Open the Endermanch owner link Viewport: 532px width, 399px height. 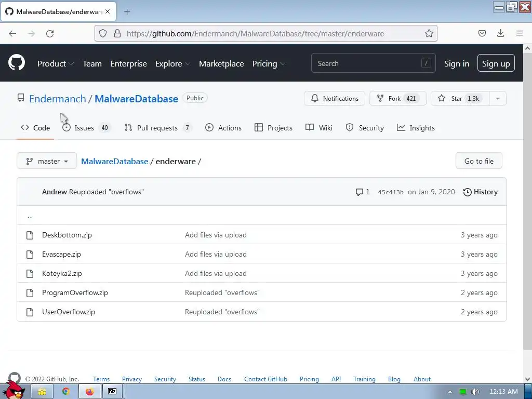point(58,99)
